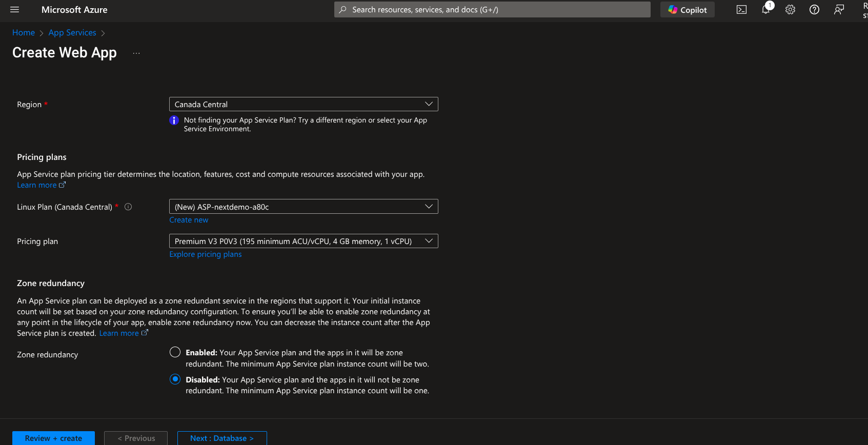The image size is (868, 445).
Task: Click Next : Database button
Action: [x=222, y=438]
